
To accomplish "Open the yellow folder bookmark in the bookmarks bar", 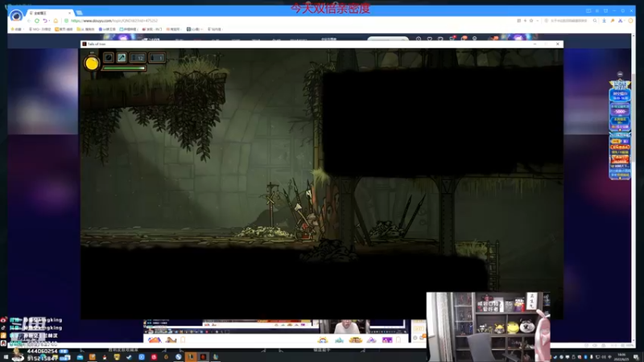I will 85,29.
